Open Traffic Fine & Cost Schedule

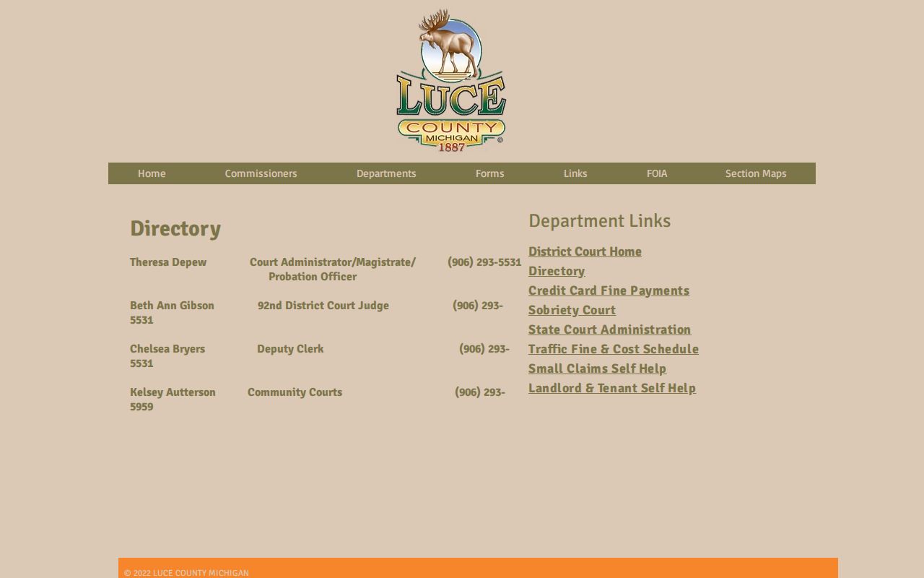614,349
